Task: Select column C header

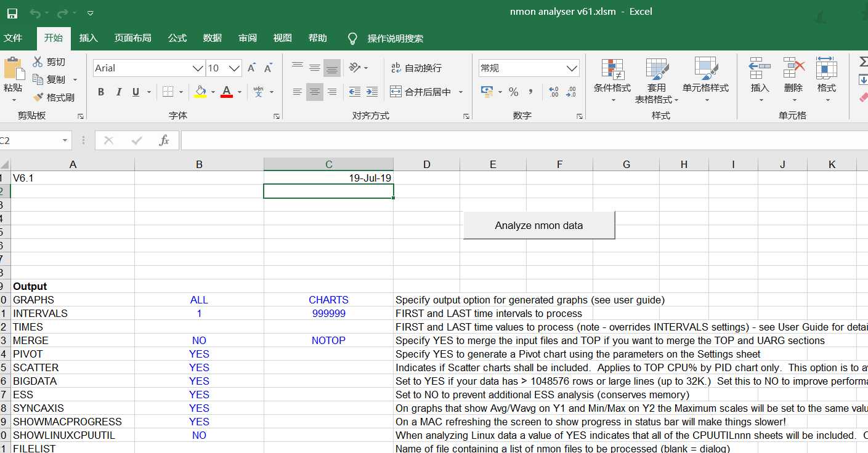Action: point(328,164)
